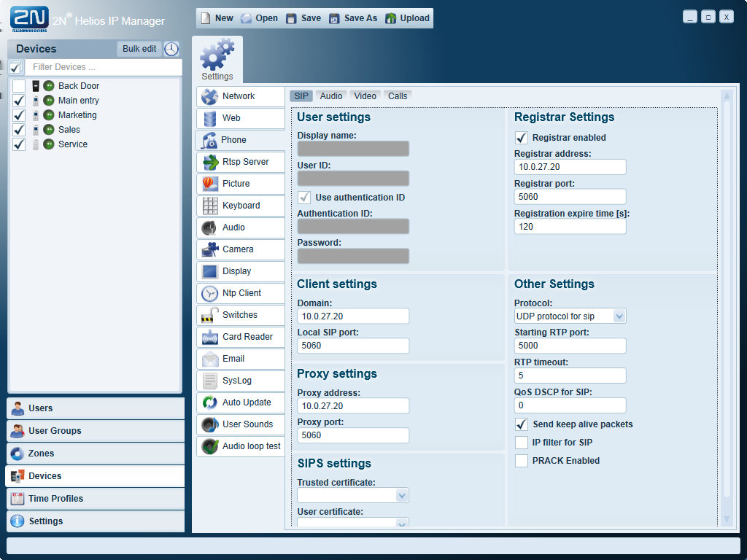Image resolution: width=747 pixels, height=560 pixels.
Task: Open the SysLog settings section
Action: (241, 381)
